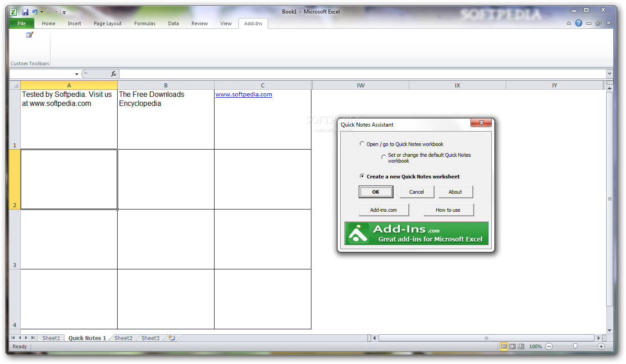Zoom out with the minus icon
The image size is (626, 364).
click(x=549, y=346)
